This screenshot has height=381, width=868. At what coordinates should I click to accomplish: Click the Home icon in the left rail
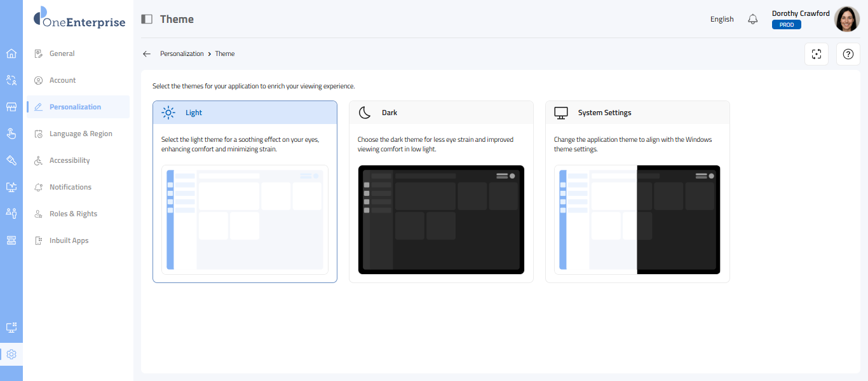(x=11, y=53)
